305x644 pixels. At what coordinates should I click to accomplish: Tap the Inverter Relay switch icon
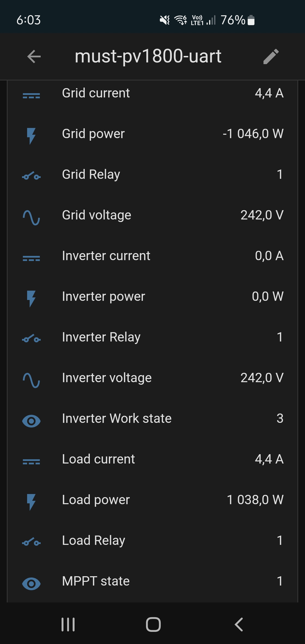[x=31, y=339]
